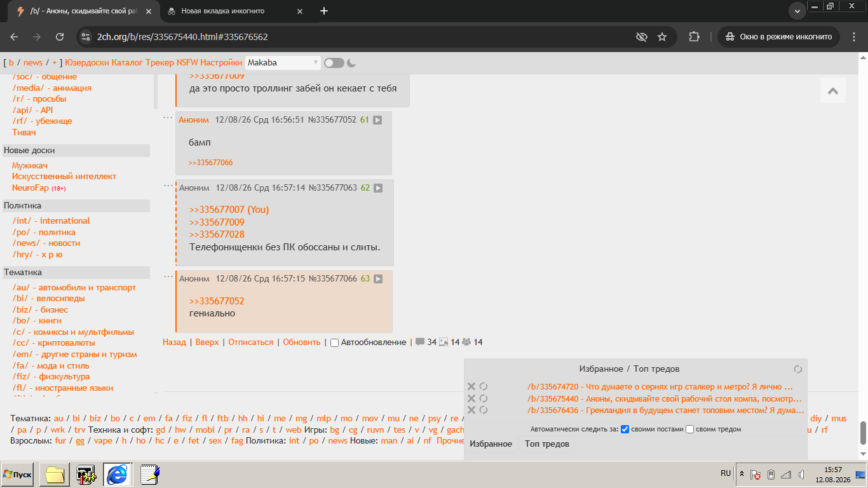Refresh the whole Избранное panel
The height and width of the screenshot is (488, 868).
798,369
